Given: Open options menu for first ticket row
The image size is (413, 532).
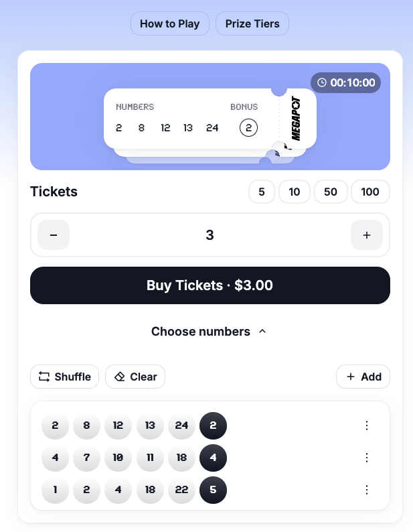Looking at the screenshot, I should tap(366, 425).
